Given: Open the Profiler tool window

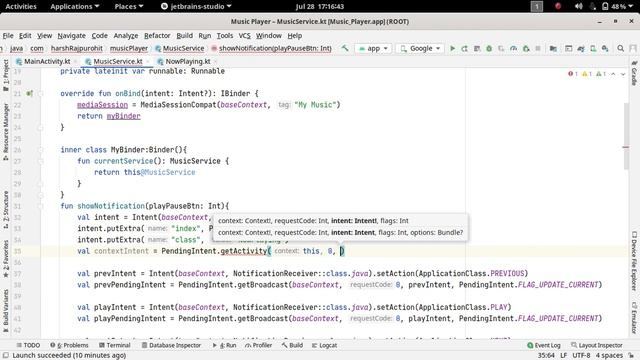Looking at the screenshot, I should [258, 345].
